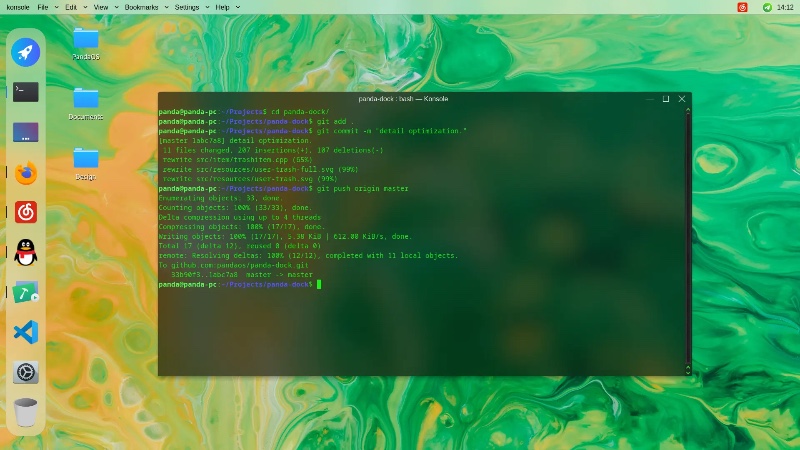Click the purple desktop app dock icon
Screen dimensions: 800x450
coord(26,132)
